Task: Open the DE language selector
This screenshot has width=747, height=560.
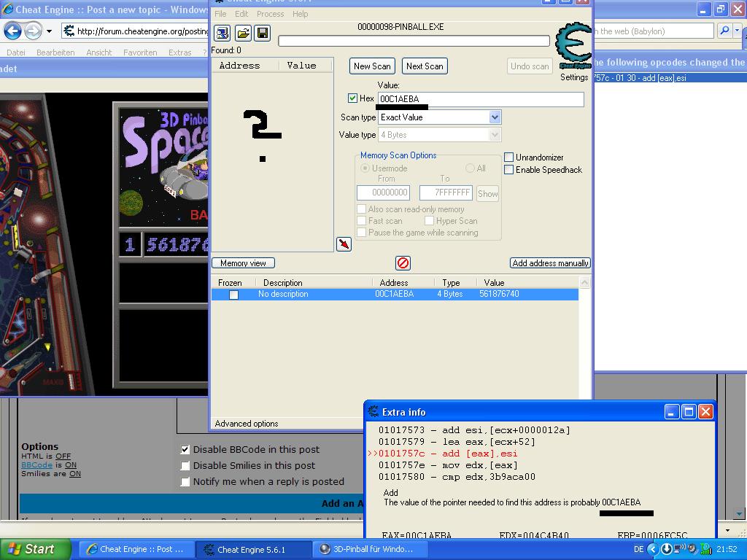Action: (639, 550)
